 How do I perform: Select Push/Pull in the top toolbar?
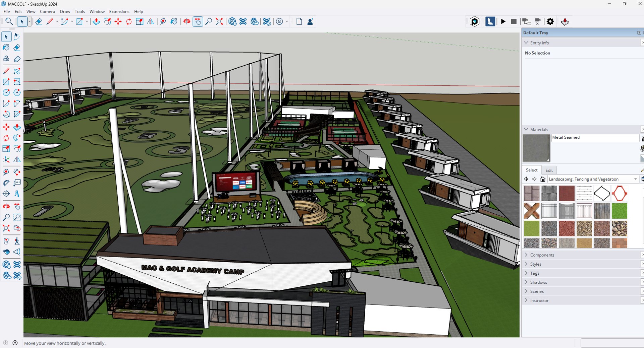[96, 21]
